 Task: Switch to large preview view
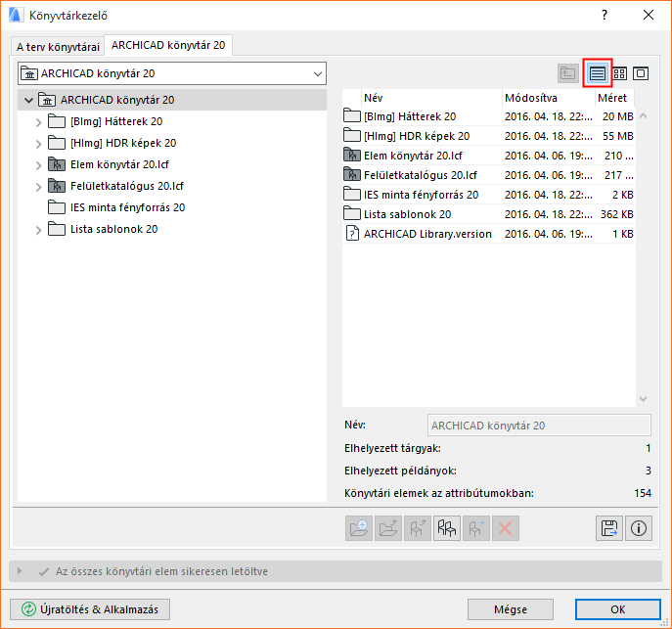click(x=641, y=73)
